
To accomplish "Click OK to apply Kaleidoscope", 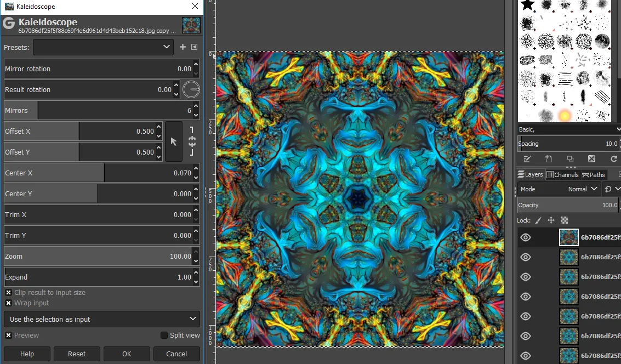I will pyautogui.click(x=127, y=354).
